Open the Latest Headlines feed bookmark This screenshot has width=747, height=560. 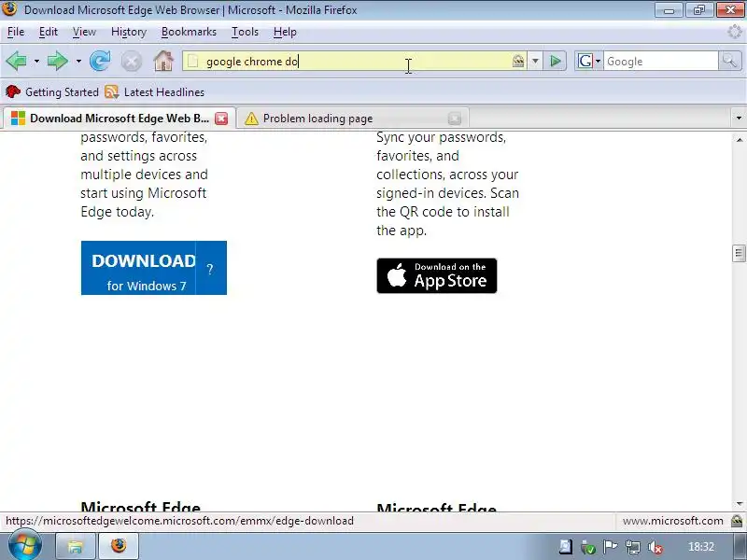[x=155, y=91]
